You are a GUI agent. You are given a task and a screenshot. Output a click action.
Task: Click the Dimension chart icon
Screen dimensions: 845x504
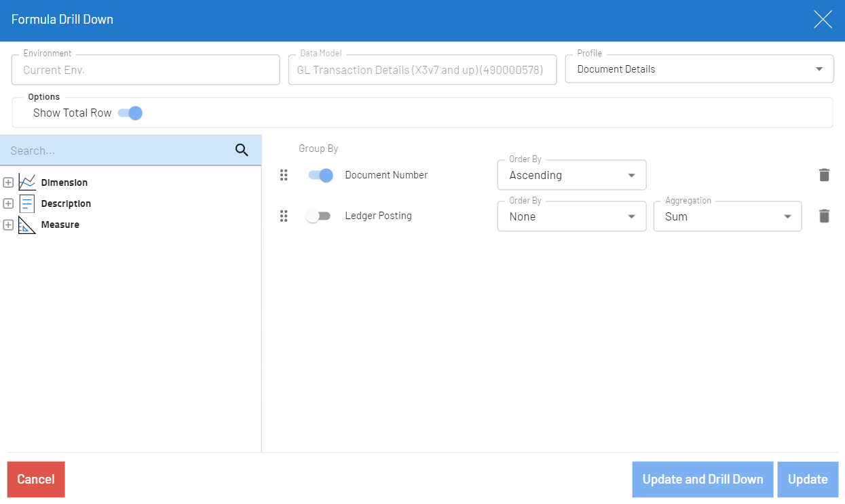pyautogui.click(x=27, y=182)
